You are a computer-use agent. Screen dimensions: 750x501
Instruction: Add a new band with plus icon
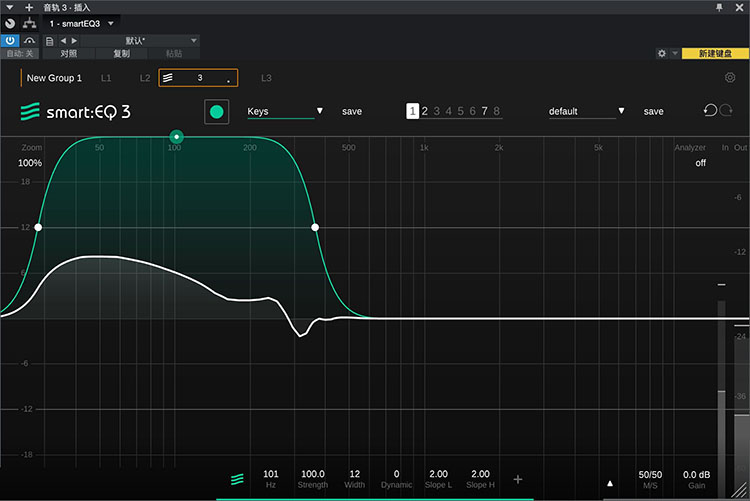[518, 479]
